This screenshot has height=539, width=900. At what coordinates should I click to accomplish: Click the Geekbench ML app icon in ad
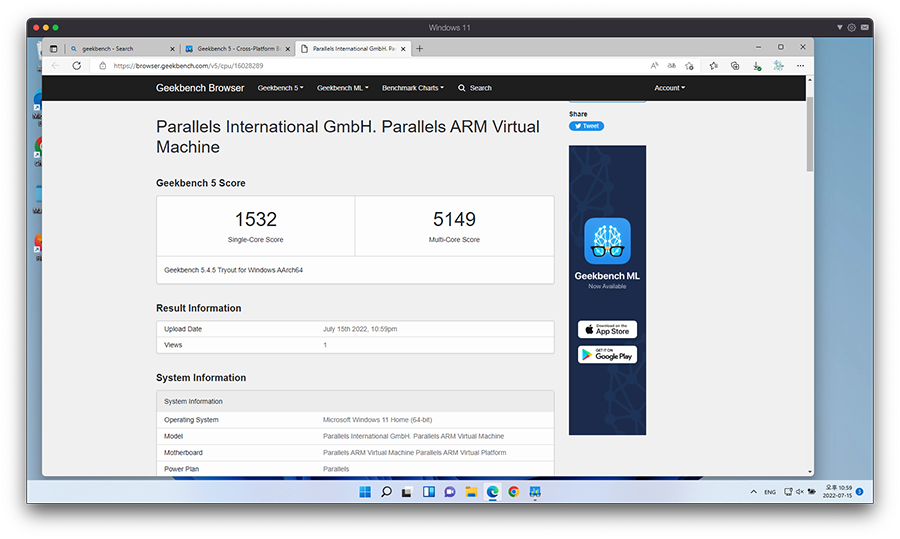[607, 241]
